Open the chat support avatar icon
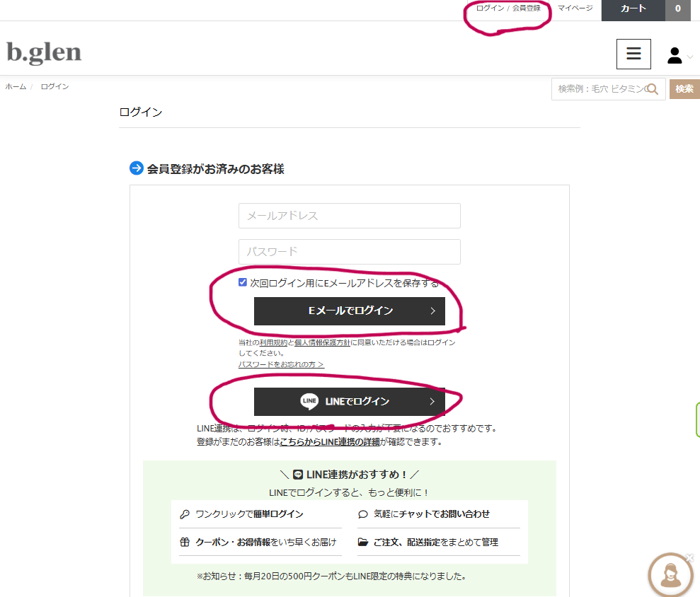 pyautogui.click(x=670, y=575)
